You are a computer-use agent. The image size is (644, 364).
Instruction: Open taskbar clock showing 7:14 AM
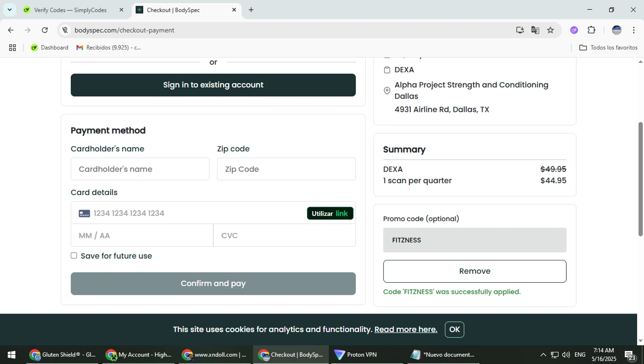coord(604,355)
